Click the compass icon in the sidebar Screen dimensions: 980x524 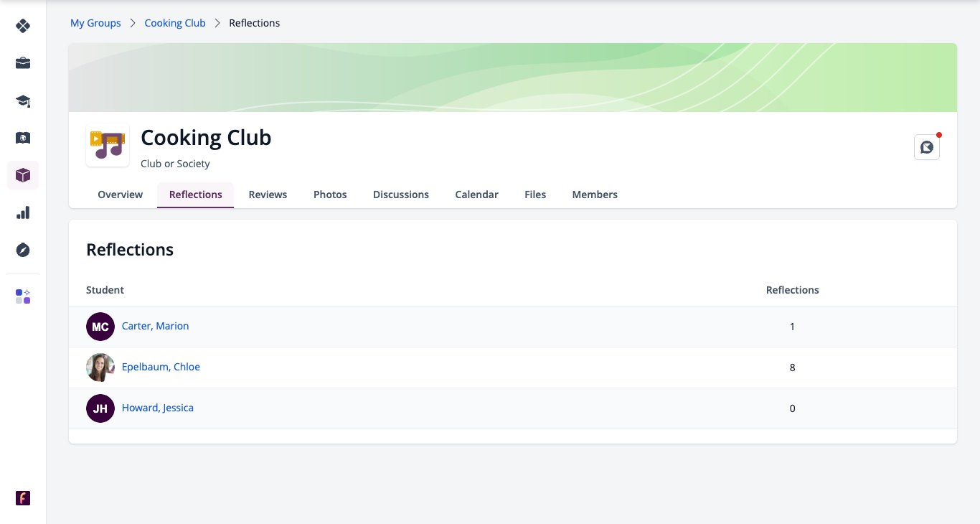click(x=23, y=250)
